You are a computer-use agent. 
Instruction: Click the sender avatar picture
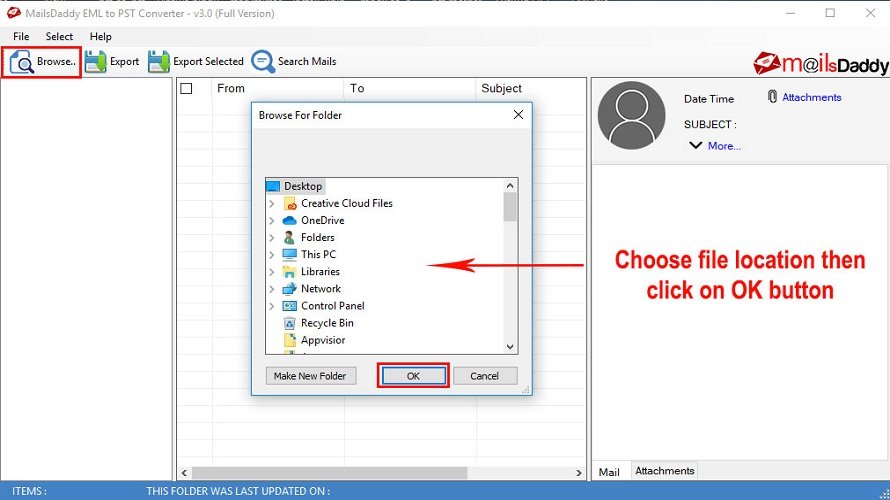point(631,115)
